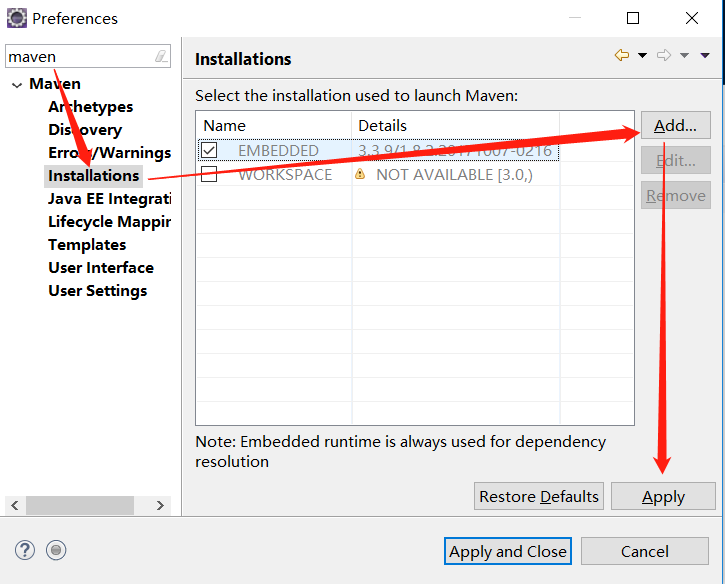Open the User Settings page
Screen dimensions: 725x584
coord(98,291)
